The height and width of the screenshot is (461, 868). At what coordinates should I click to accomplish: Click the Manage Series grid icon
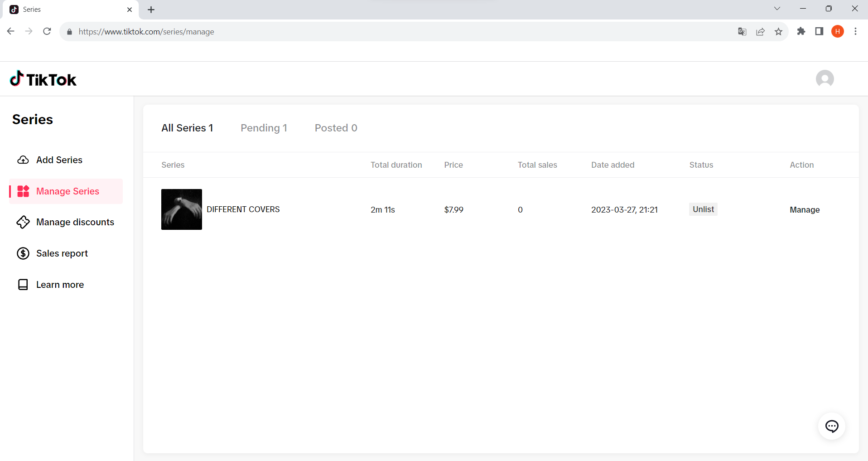pyautogui.click(x=23, y=191)
